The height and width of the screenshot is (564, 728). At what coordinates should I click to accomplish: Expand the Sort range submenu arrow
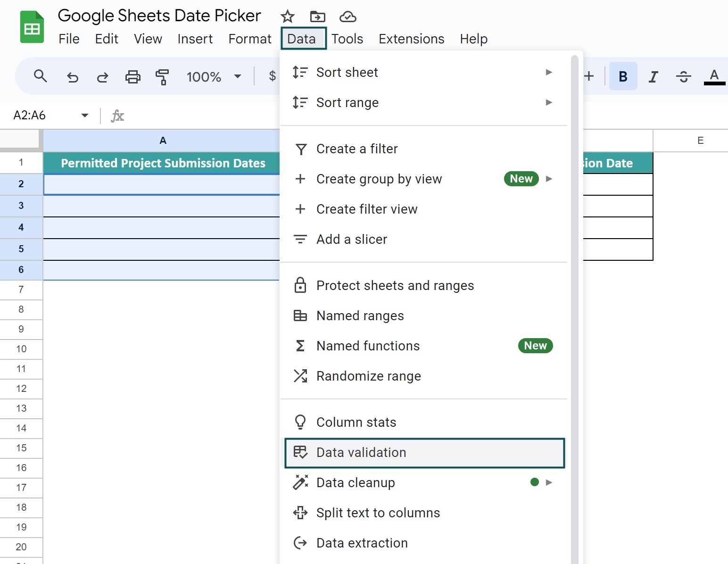pyautogui.click(x=549, y=102)
